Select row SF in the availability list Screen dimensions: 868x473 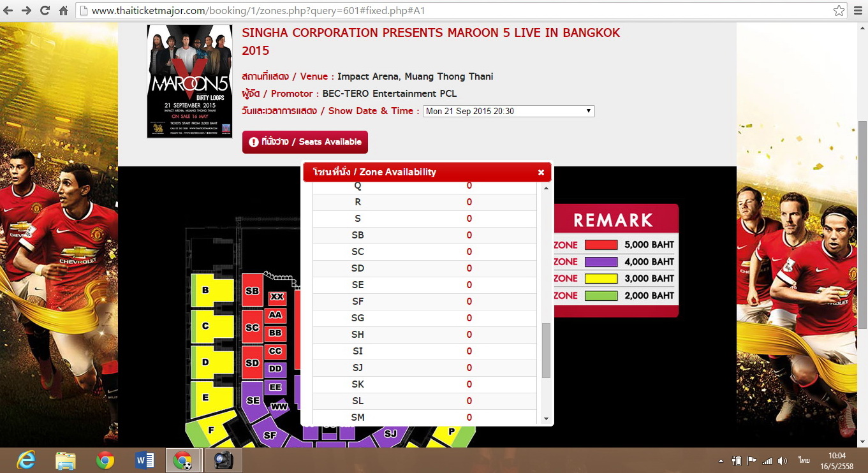pyautogui.click(x=424, y=302)
